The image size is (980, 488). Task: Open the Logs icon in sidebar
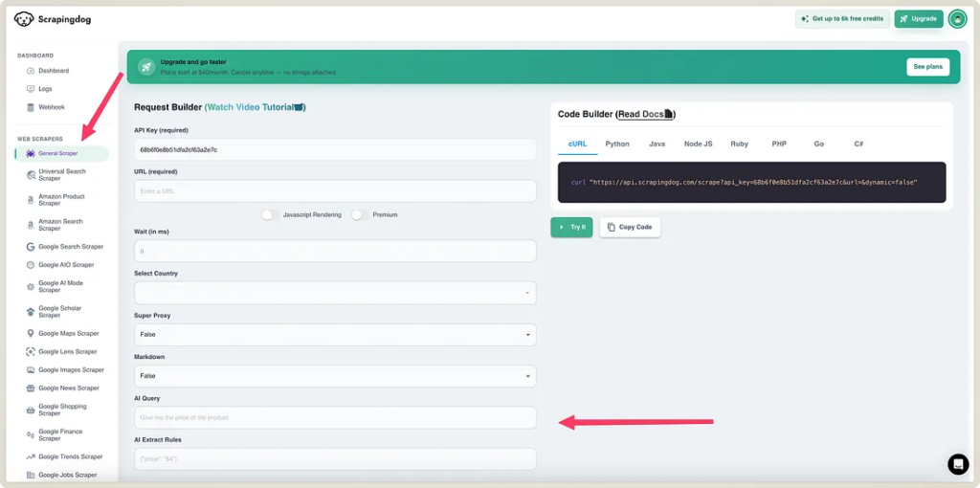[31, 89]
